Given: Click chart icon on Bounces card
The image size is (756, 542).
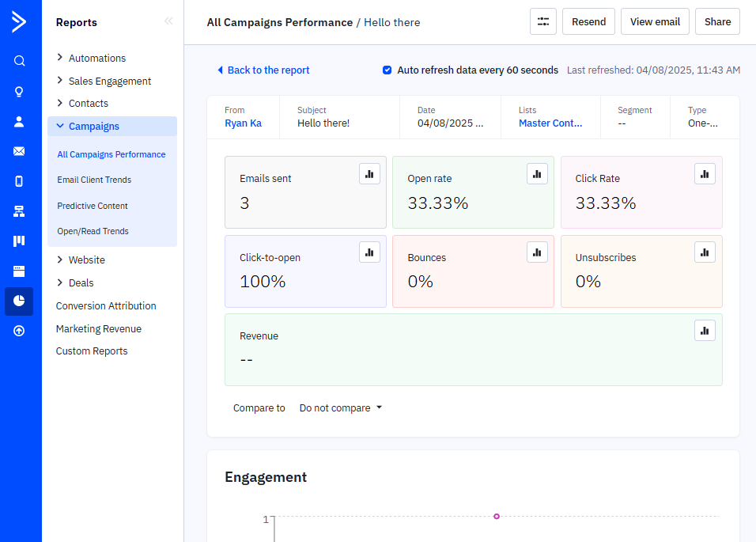Looking at the screenshot, I should [x=537, y=252].
